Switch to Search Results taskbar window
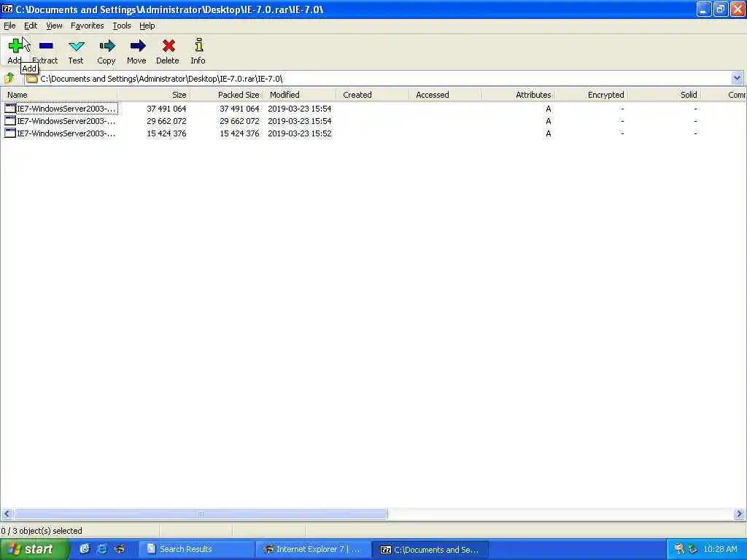 point(196,549)
